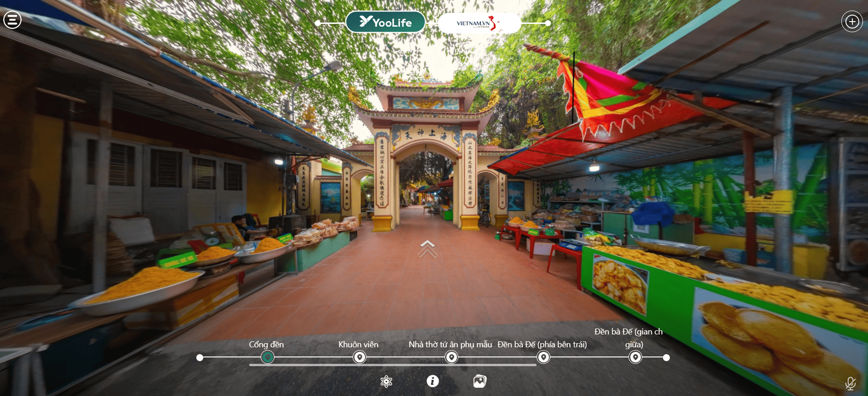Viewport: 868px width, 396px height.
Task: Open the Vietnam.vn logo link
Action: click(x=479, y=23)
